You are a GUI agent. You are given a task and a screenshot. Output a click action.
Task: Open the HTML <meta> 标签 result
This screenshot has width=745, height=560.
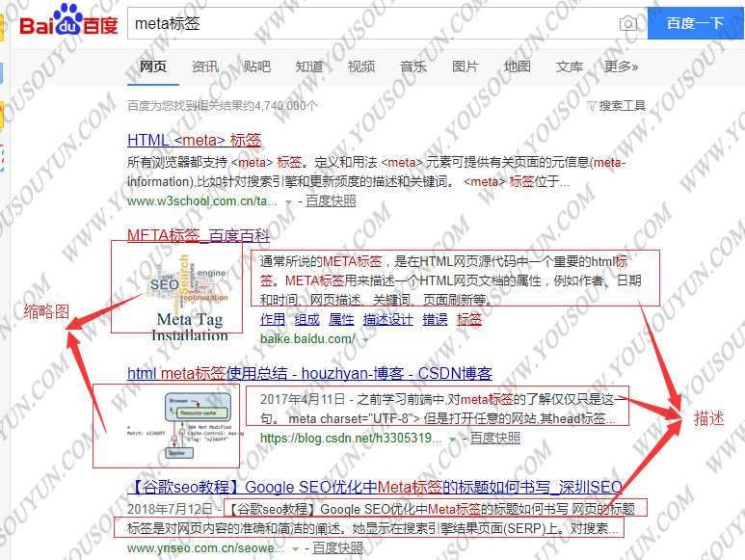pyautogui.click(x=195, y=140)
